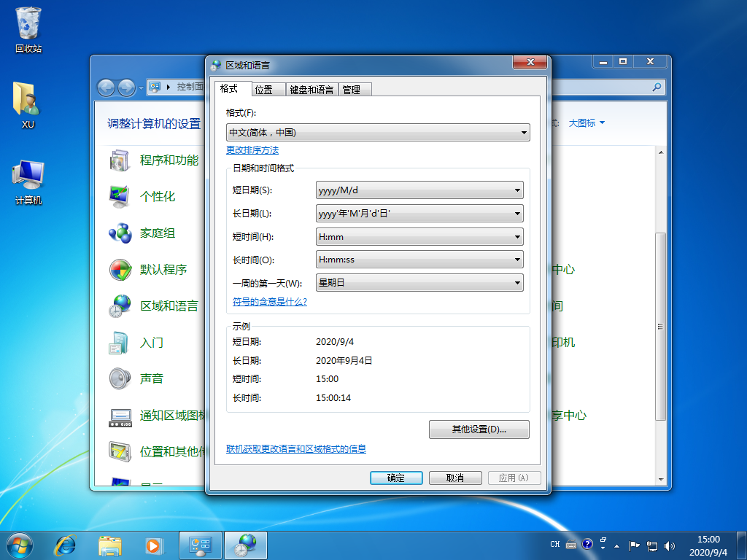Click the 符号的含意是什么? link
The height and width of the screenshot is (560, 747).
point(270,301)
